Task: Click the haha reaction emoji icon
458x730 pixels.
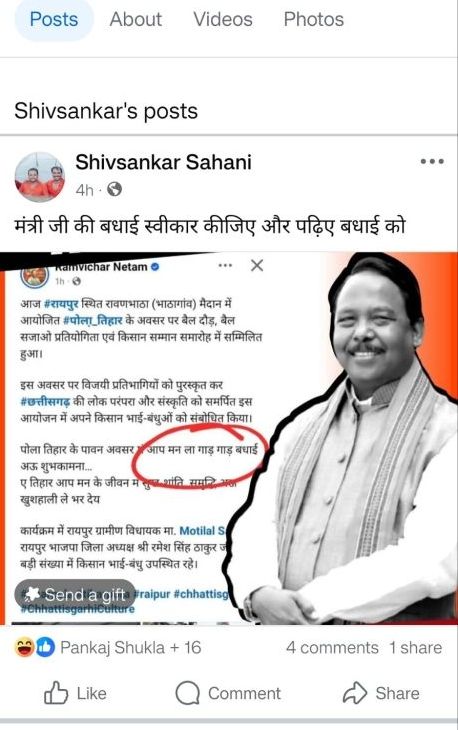Action: click(23, 648)
